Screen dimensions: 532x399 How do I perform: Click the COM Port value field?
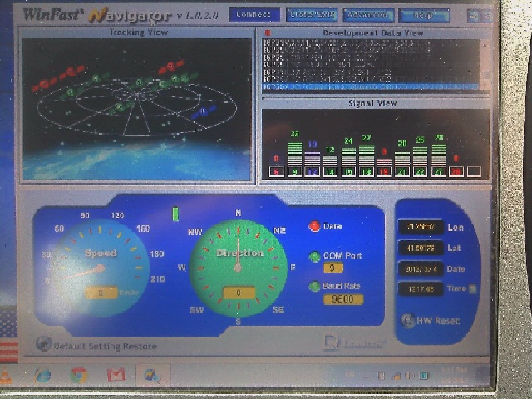pyautogui.click(x=332, y=268)
